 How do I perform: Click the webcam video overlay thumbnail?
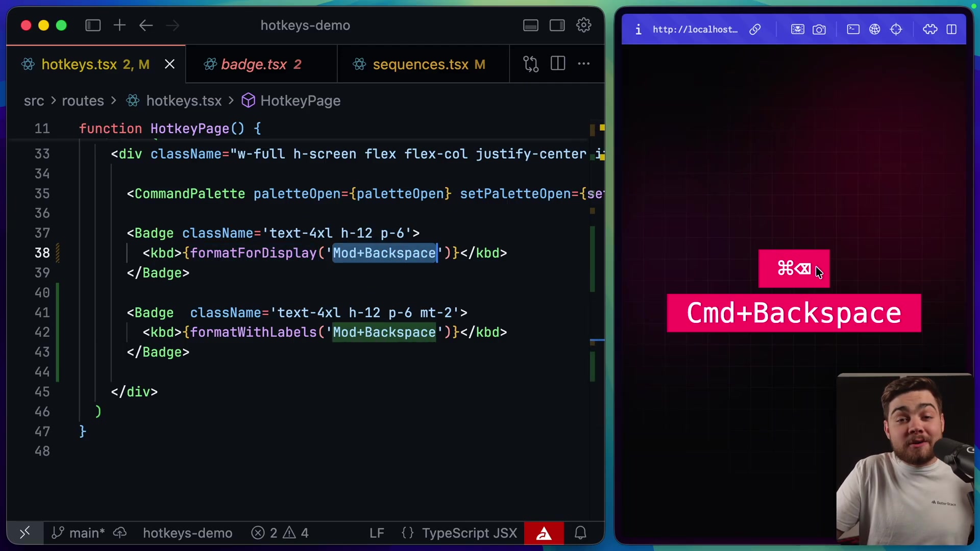click(905, 459)
